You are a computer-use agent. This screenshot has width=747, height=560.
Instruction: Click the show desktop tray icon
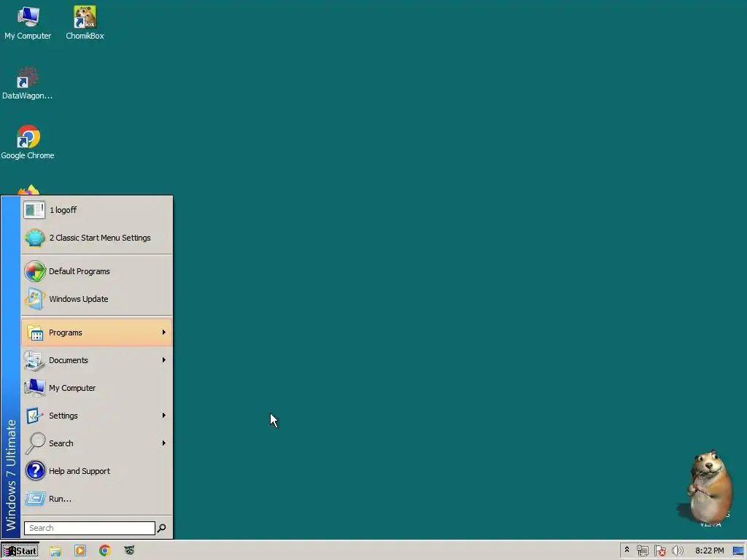pyautogui.click(x=738, y=551)
